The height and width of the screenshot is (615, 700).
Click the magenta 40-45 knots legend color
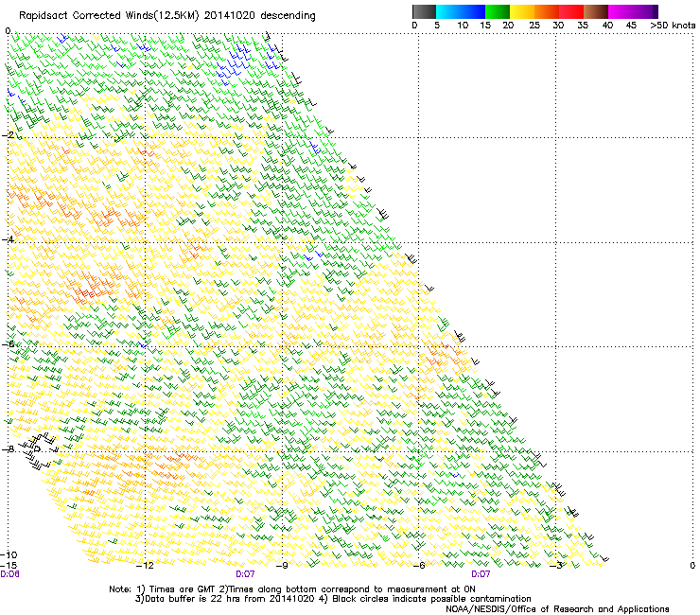click(621, 11)
